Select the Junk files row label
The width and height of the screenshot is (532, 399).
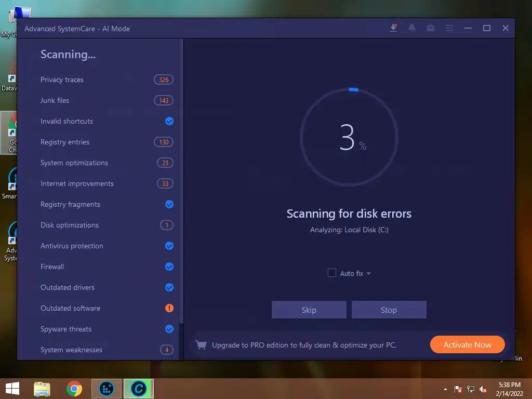click(55, 100)
